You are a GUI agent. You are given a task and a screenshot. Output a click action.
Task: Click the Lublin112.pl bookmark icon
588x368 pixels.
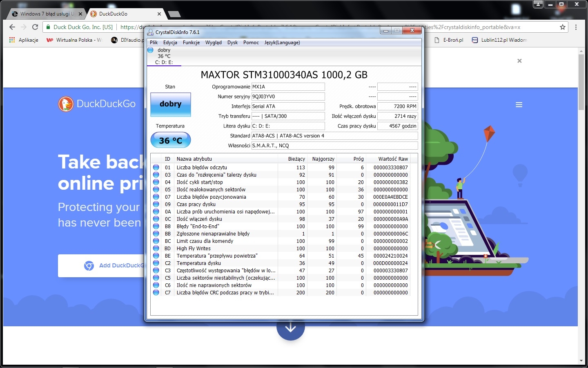[x=474, y=40]
